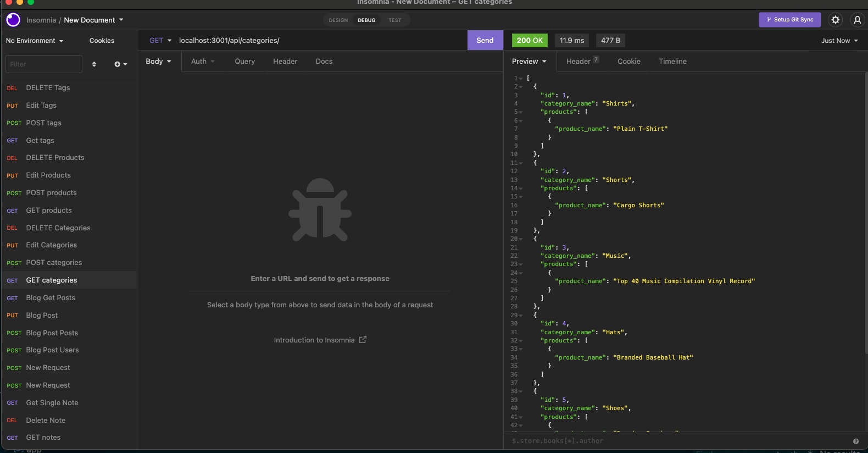
Task: Select the Blog Post PUT request
Action: [x=69, y=316]
